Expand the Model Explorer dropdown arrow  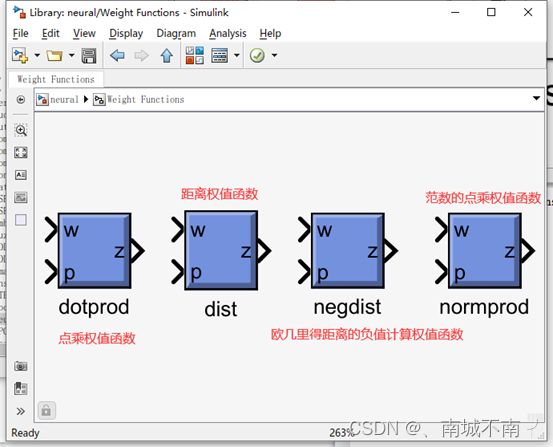click(x=237, y=55)
